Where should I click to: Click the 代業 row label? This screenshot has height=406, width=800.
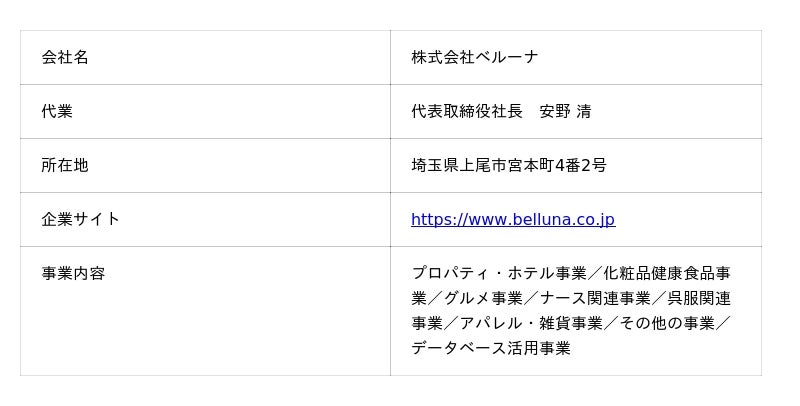[x=57, y=112]
